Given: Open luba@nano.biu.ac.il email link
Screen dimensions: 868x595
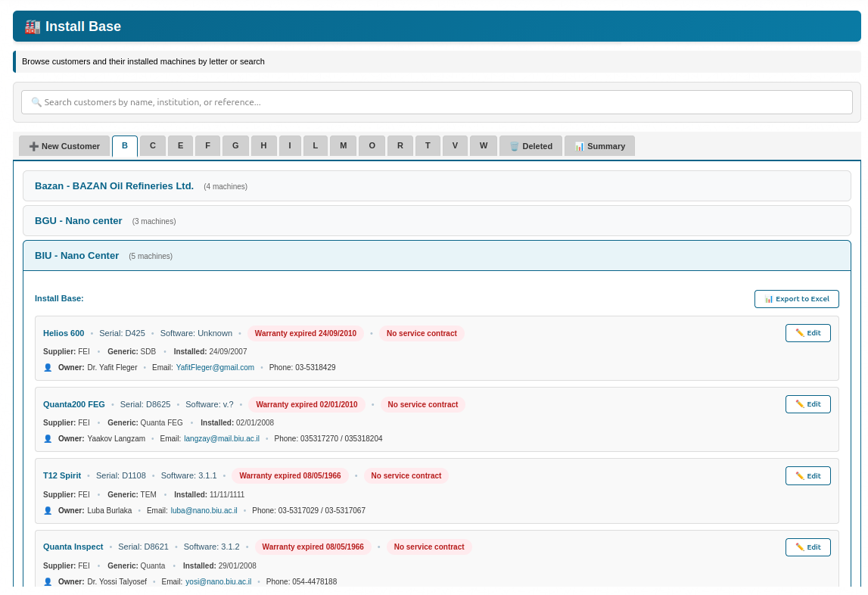Looking at the screenshot, I should click(204, 511).
